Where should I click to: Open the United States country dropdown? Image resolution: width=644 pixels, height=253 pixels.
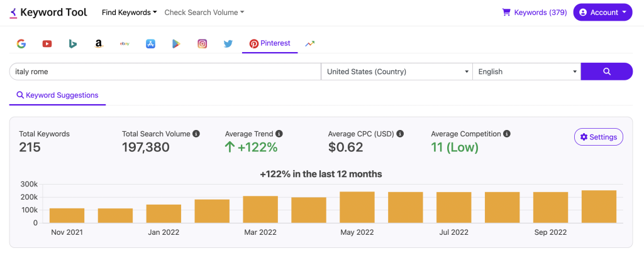coord(397,72)
